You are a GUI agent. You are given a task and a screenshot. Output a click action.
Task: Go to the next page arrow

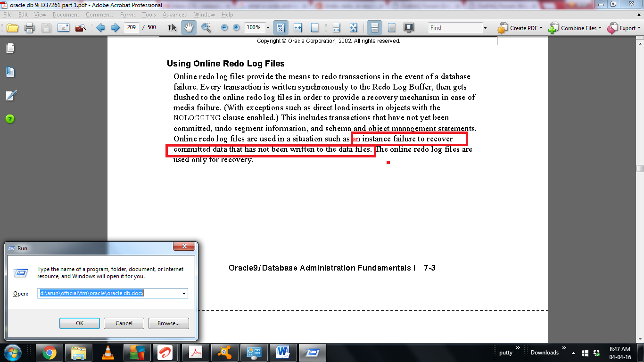click(115, 28)
